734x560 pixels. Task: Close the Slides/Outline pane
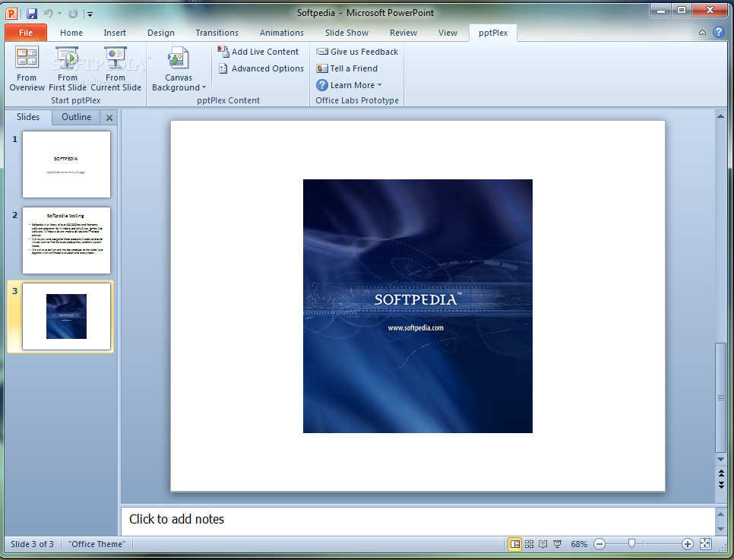click(109, 118)
